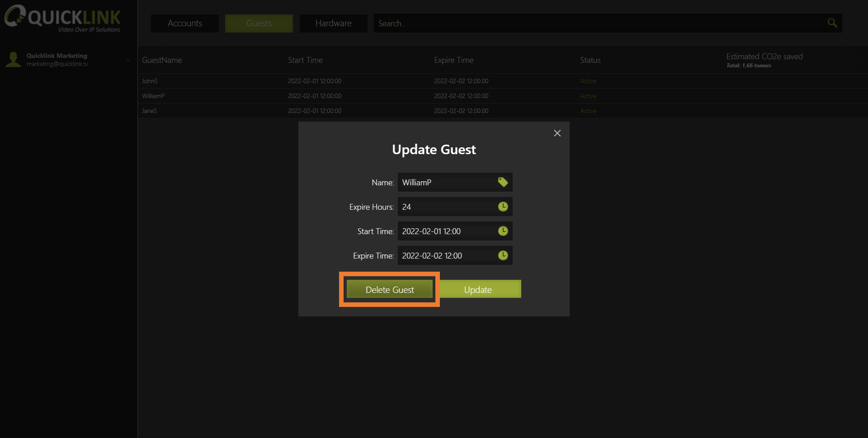This screenshot has width=868, height=438.
Task: Open the Guests tab
Action: tap(259, 24)
